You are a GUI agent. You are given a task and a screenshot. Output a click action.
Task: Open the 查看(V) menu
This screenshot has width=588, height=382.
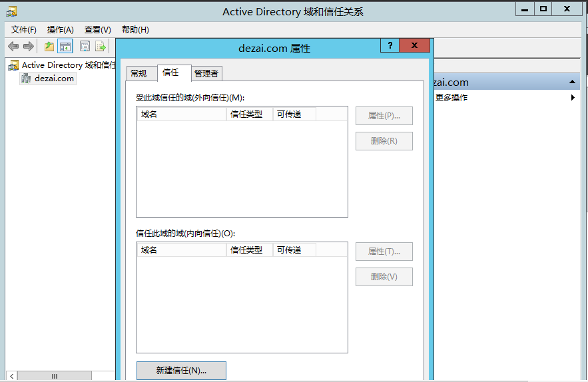tap(97, 30)
